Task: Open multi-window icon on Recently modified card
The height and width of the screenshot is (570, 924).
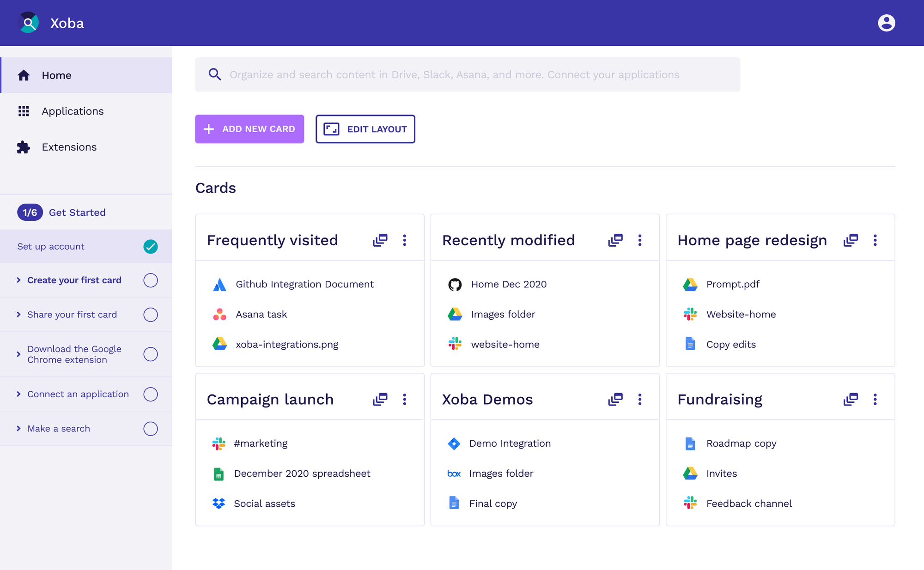Action: [x=615, y=240]
